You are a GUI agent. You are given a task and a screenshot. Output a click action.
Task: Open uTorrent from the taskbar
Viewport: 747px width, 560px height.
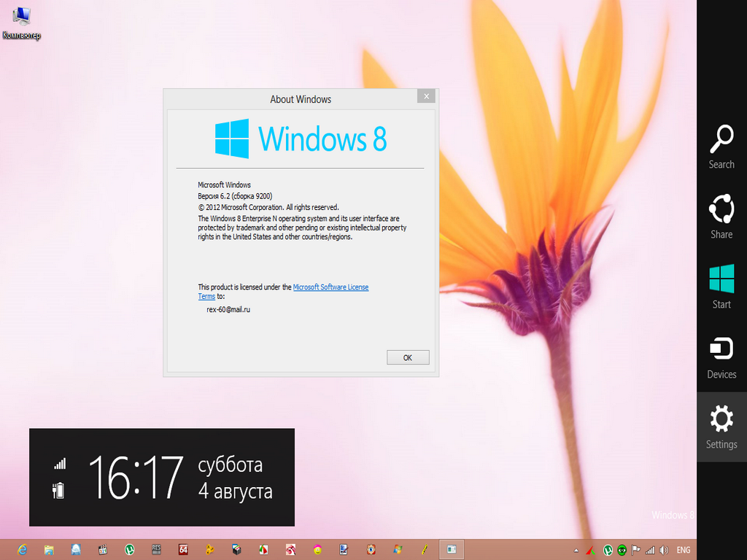(x=129, y=549)
